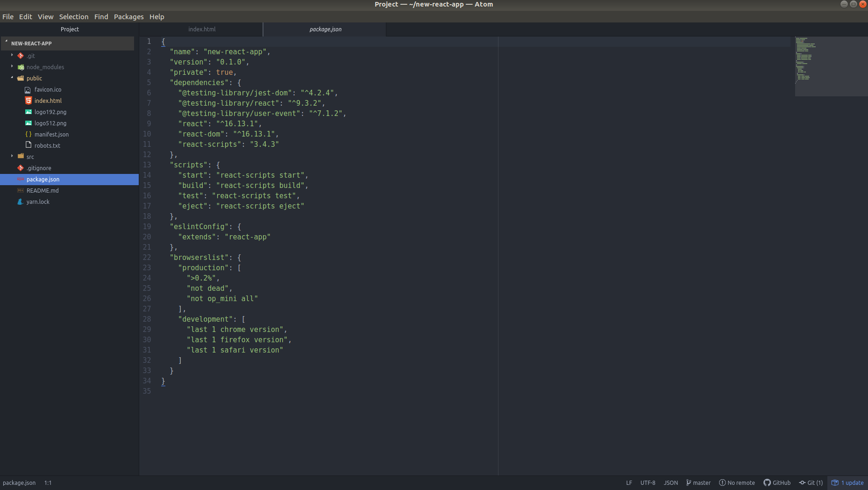Open manifest.json from the tree

pos(51,134)
